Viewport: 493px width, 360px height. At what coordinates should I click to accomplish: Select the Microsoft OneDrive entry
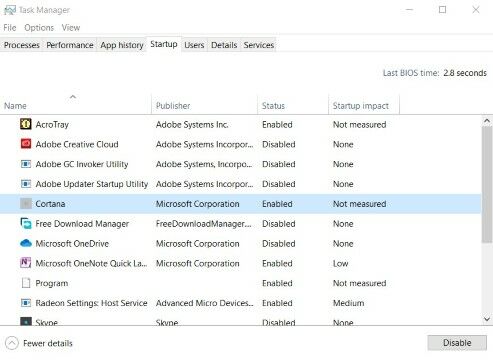click(x=72, y=244)
